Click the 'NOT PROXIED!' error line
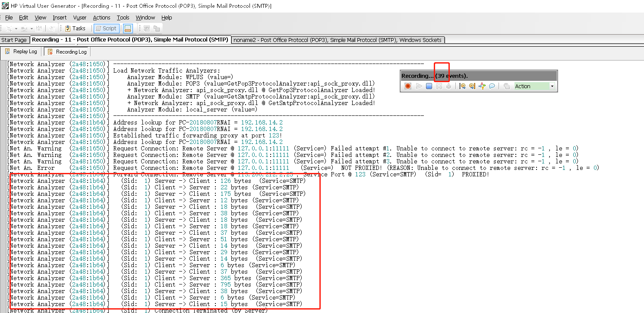This screenshot has height=313, width=644. tap(304, 168)
